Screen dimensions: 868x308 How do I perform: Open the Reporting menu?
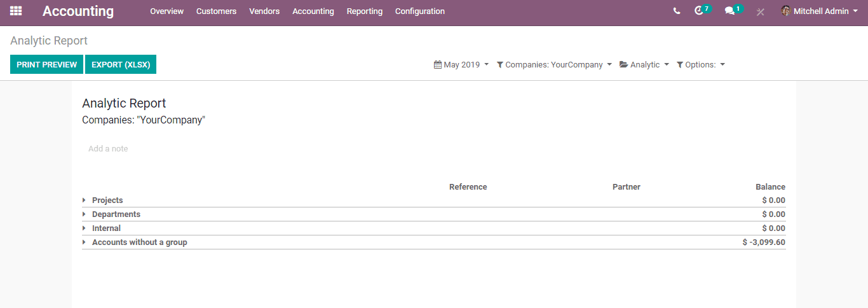(365, 11)
